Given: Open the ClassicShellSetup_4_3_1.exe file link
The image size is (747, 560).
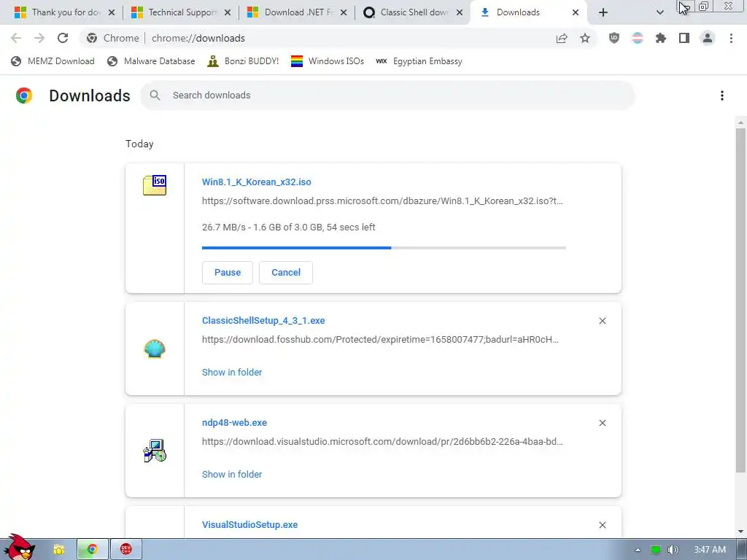Looking at the screenshot, I should tap(263, 321).
